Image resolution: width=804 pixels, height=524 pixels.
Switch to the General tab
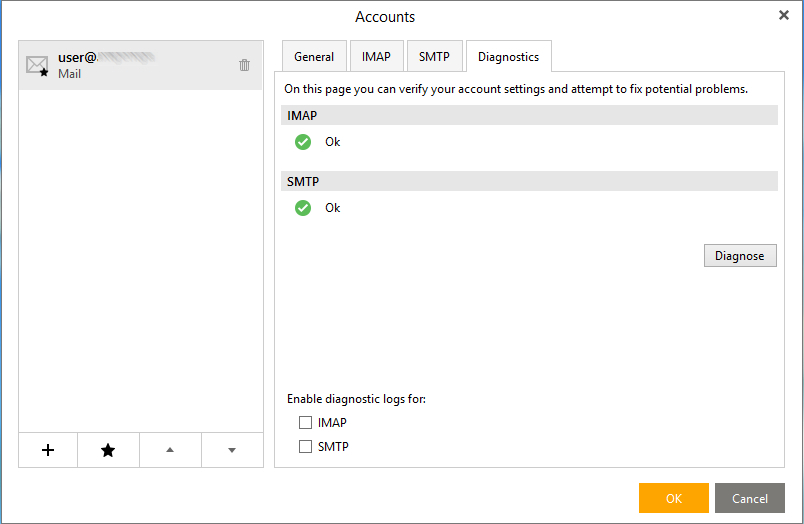point(314,57)
